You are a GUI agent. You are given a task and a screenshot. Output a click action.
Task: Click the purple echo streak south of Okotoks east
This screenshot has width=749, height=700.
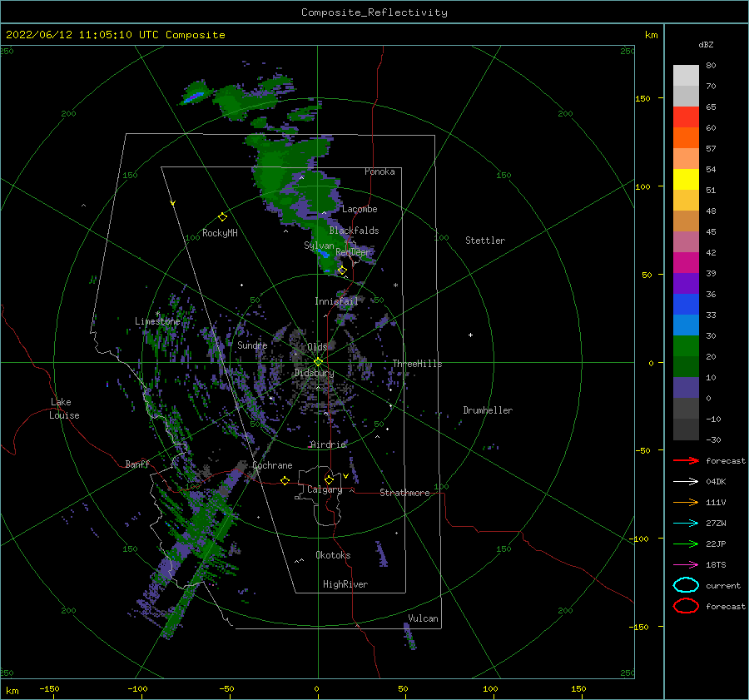coord(380,554)
